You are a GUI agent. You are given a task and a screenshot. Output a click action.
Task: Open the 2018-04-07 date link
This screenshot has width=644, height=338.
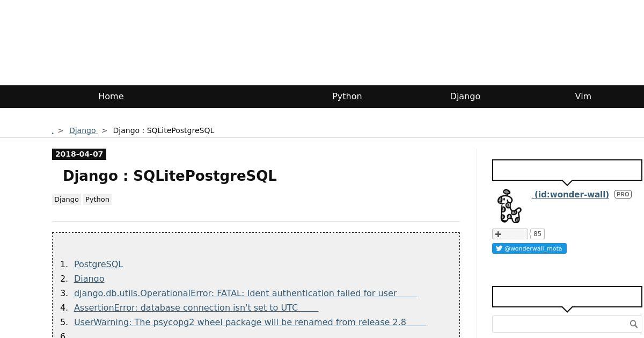coord(79,154)
